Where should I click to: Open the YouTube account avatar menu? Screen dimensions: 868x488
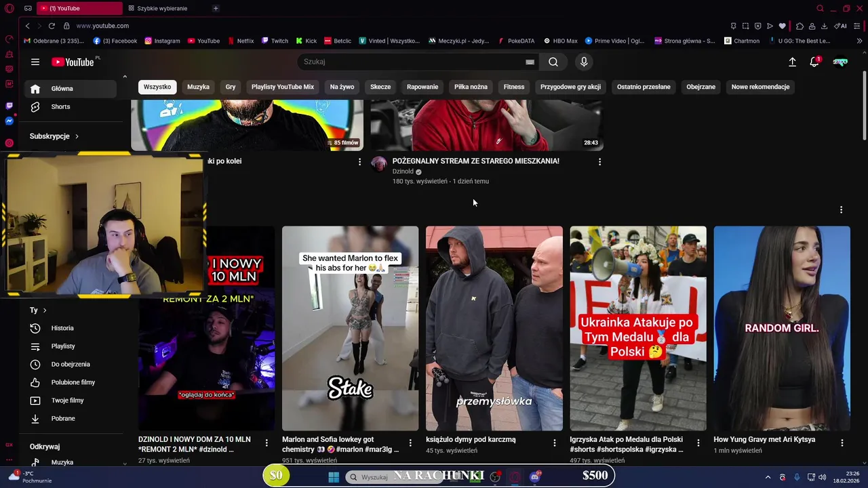pyautogui.click(x=840, y=62)
